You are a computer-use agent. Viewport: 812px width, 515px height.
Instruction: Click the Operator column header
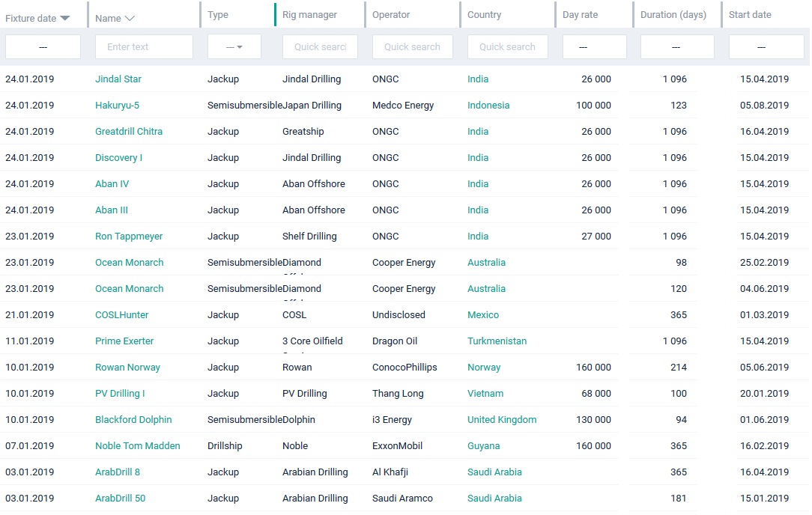(391, 15)
